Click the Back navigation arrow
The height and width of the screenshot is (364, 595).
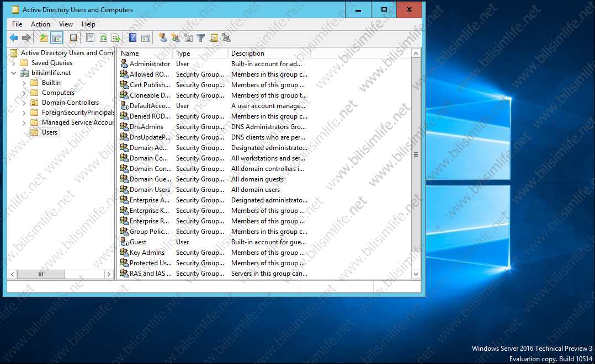pos(14,37)
